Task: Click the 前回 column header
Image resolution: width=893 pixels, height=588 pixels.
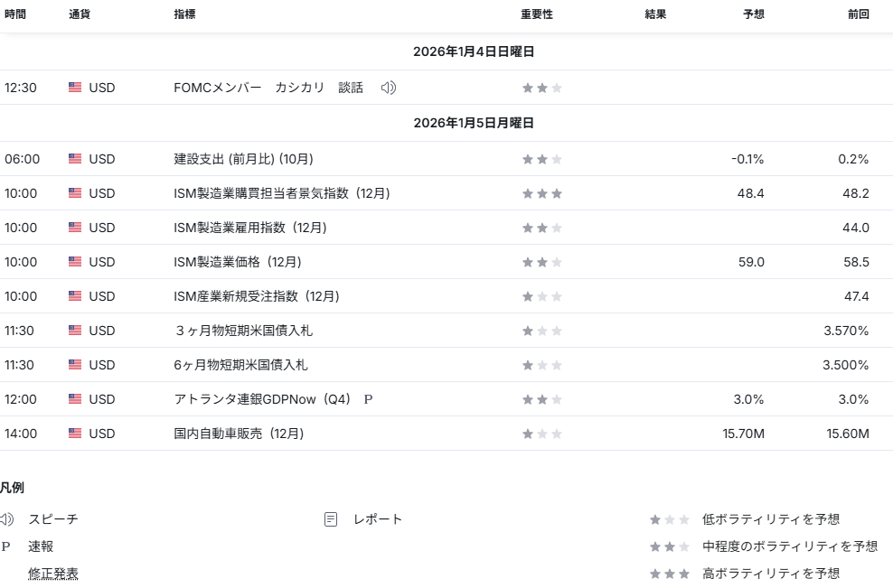Action: [x=858, y=14]
